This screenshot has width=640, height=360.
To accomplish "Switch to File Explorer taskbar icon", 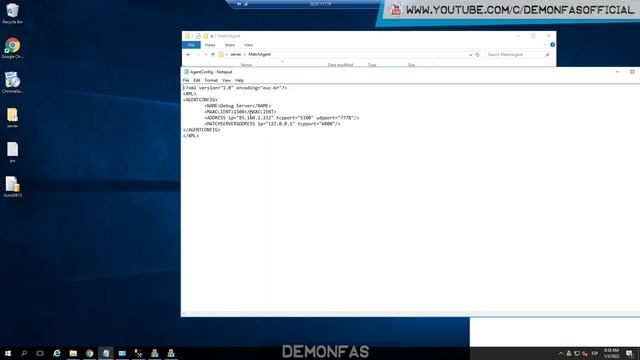I will coord(73,353).
